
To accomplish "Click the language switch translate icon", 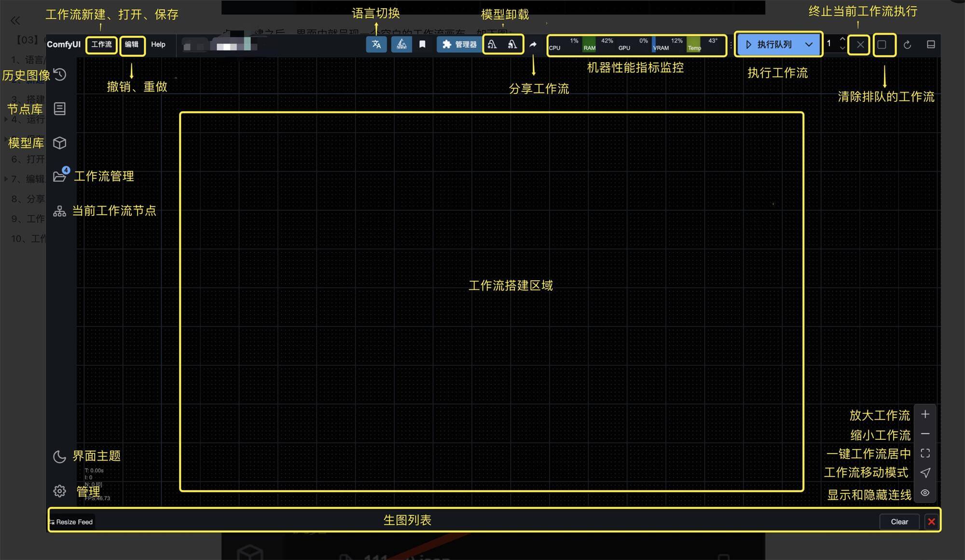I will pos(376,44).
